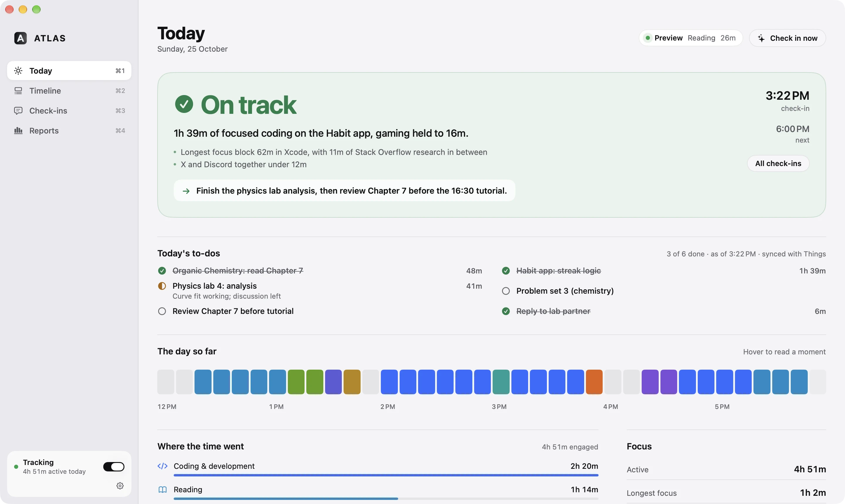Viewport: 845px width, 504px height.
Task: Click the Preview Reading 26m pill
Action: point(691,38)
